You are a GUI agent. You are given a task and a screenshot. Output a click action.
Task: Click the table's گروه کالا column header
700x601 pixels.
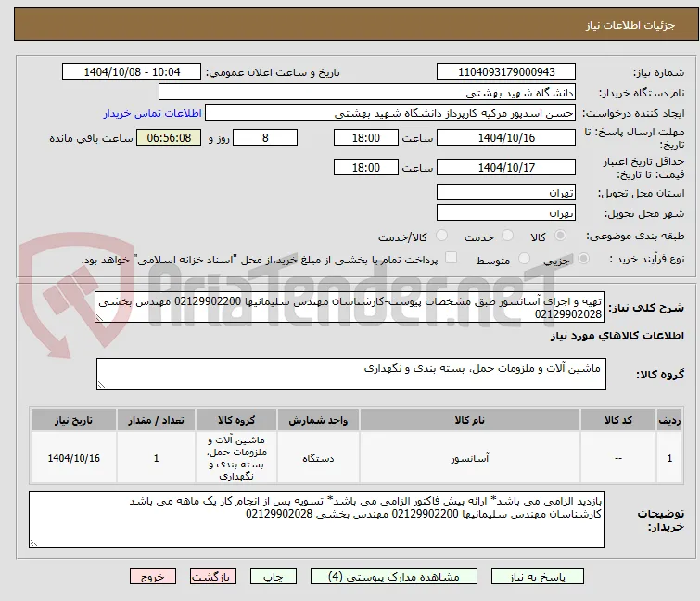236,420
